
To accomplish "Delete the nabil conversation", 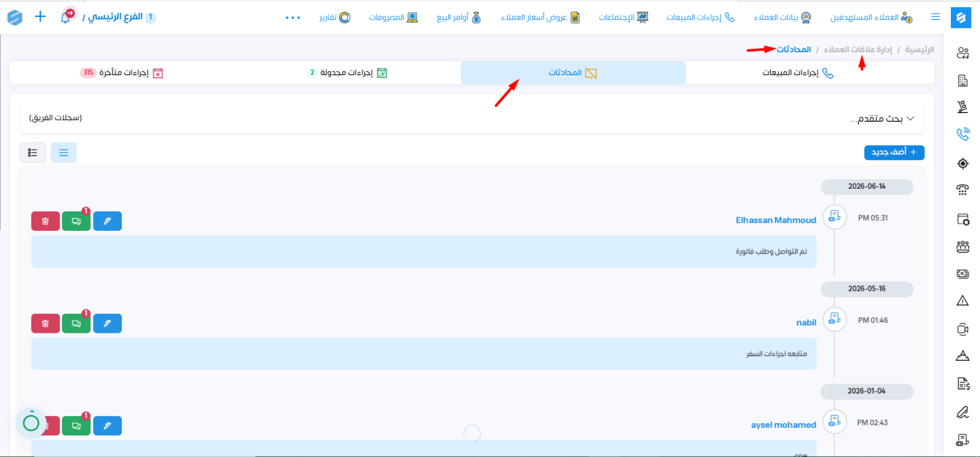I will pos(45,324).
